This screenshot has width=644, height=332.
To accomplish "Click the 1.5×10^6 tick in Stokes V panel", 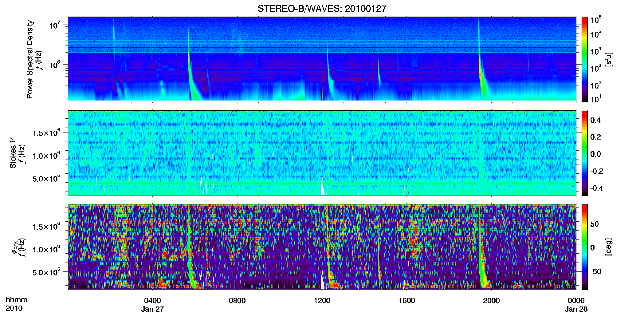I will point(47,133).
